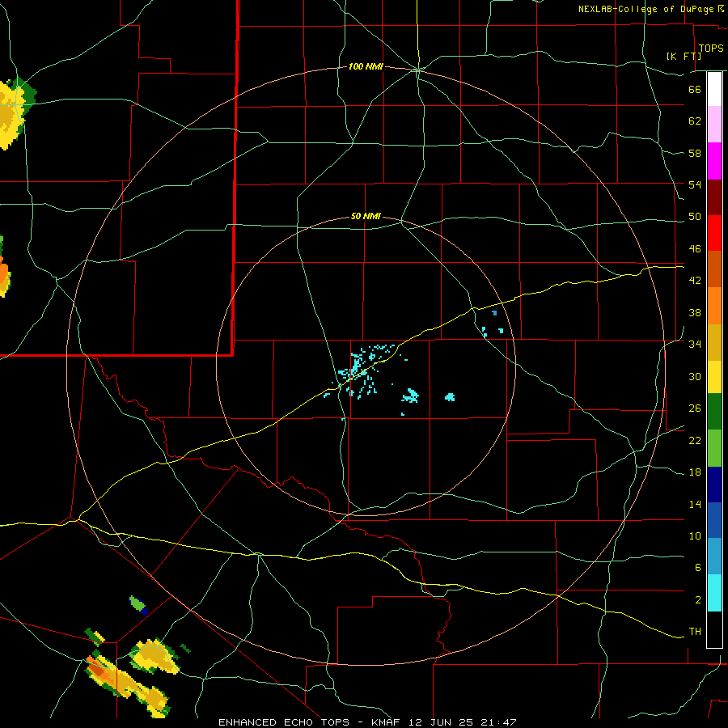Viewport: 728px width, 728px height.
Task: Click the 12 JUN 25 21:47 timestamp
Action: [463, 722]
